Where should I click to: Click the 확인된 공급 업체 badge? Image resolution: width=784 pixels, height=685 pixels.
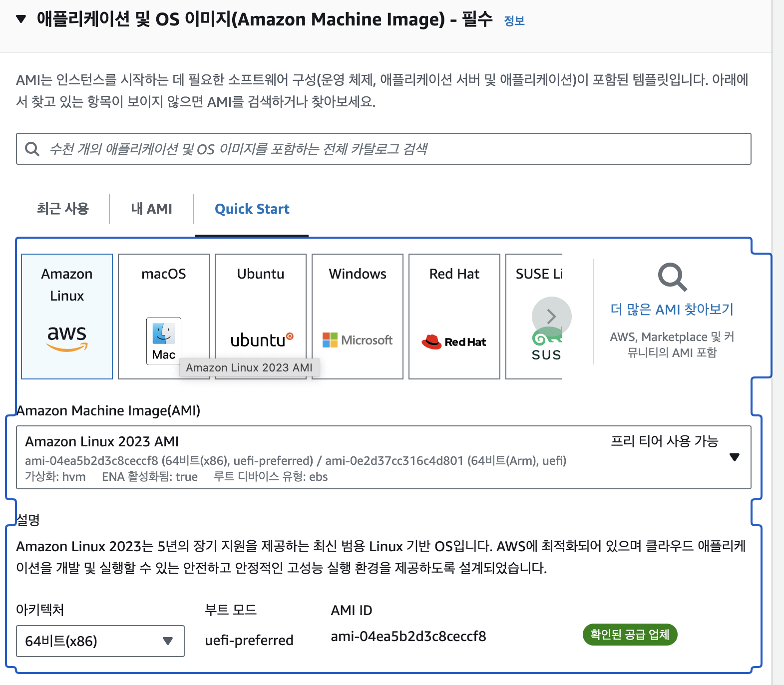630,635
